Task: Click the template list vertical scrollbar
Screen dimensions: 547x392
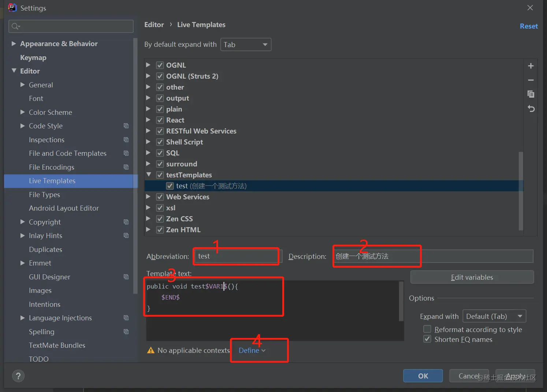Action: pyautogui.click(x=521, y=191)
